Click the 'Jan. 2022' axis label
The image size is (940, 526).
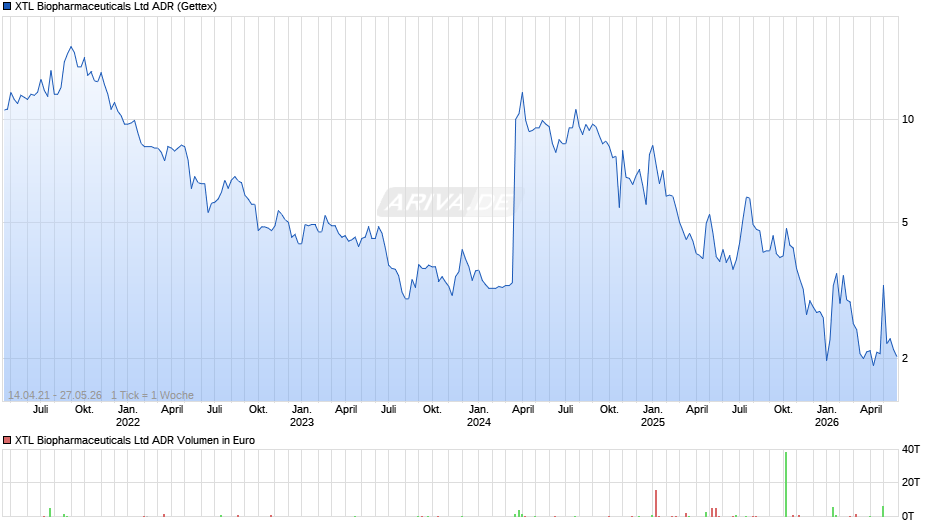pyautogui.click(x=128, y=416)
